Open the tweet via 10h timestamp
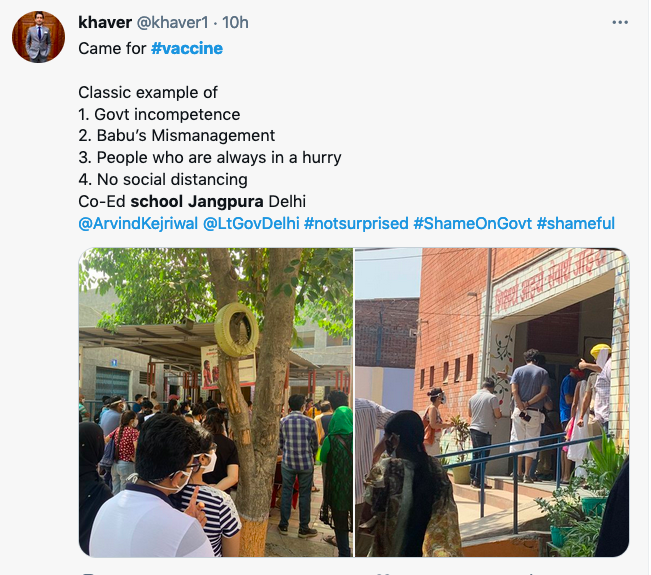Viewport: 651px width, 575px height. pyautogui.click(x=235, y=22)
